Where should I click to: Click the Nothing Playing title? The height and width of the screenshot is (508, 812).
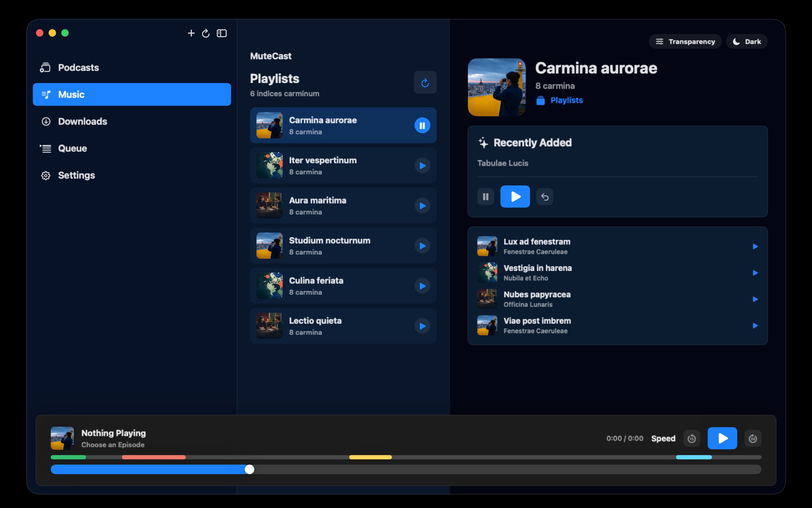click(113, 433)
